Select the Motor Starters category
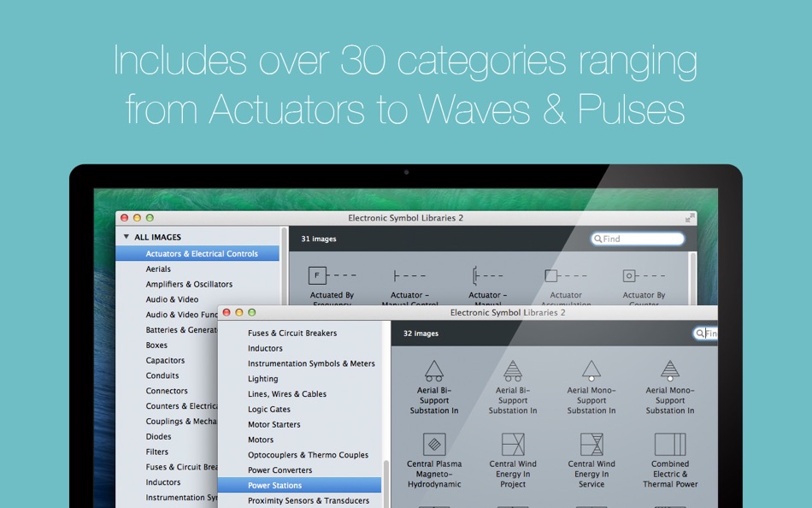 coord(274,424)
